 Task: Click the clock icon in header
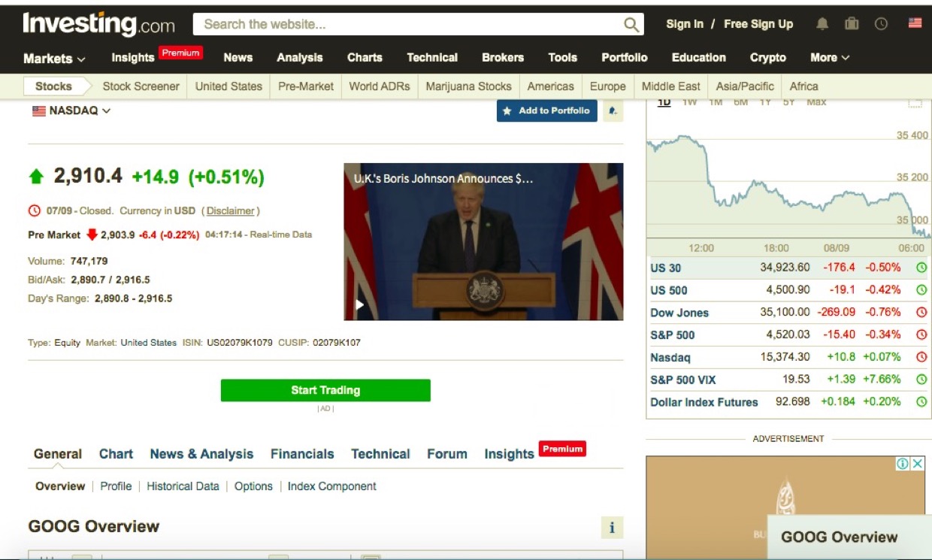[881, 24]
